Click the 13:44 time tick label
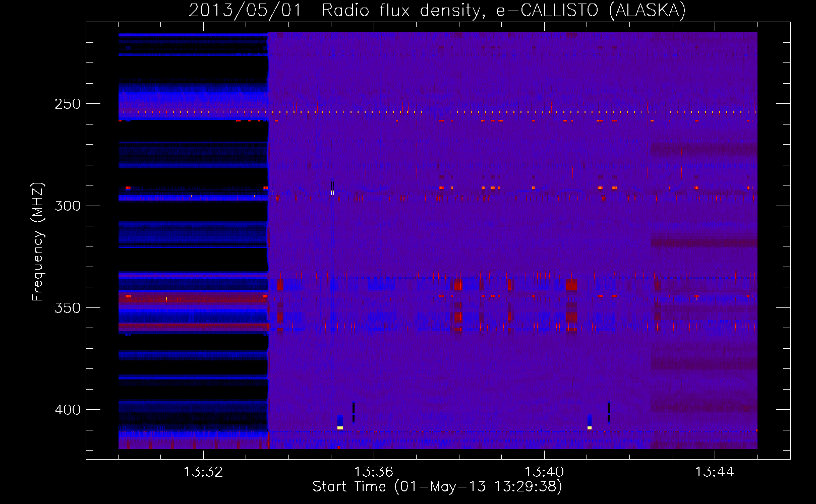Image resolution: width=816 pixels, height=504 pixels. pyautogui.click(x=715, y=472)
